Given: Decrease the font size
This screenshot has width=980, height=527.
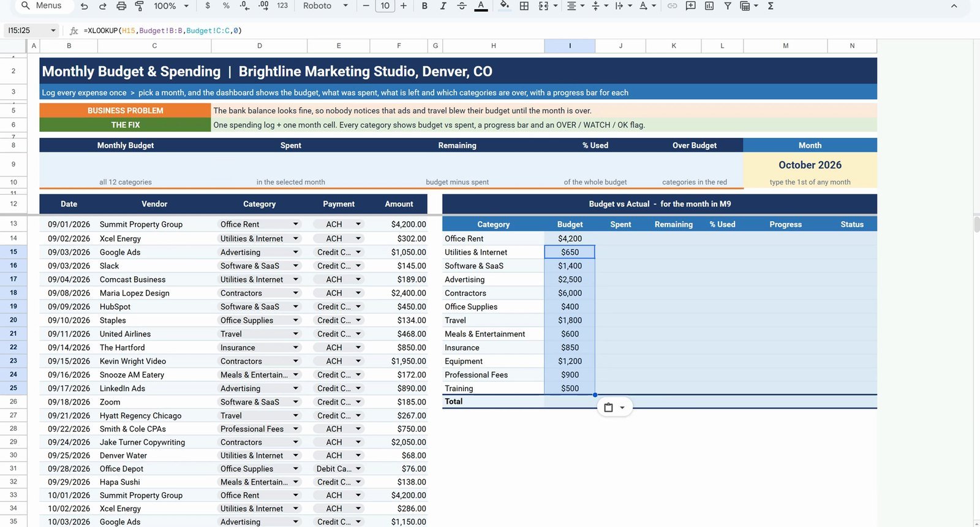Looking at the screenshot, I should (x=366, y=6).
